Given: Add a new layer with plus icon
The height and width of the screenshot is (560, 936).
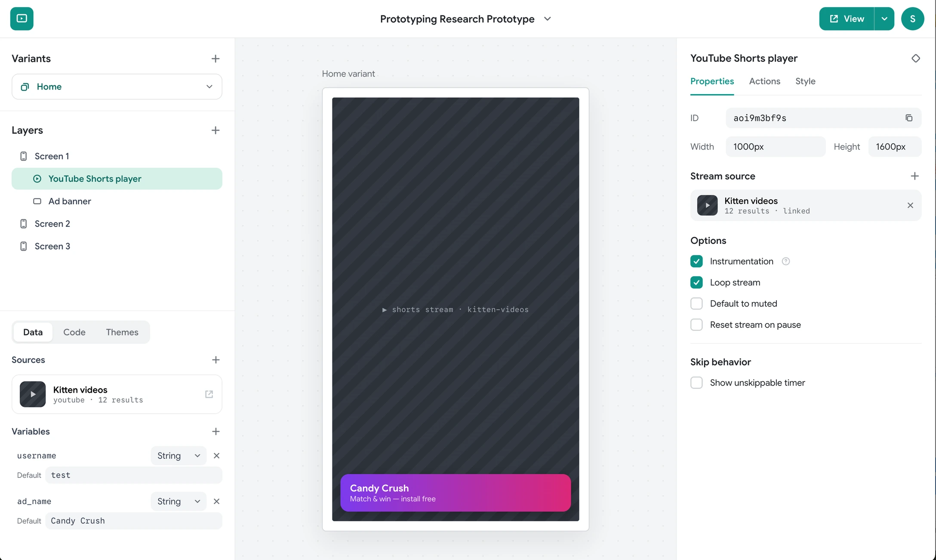Looking at the screenshot, I should (216, 130).
